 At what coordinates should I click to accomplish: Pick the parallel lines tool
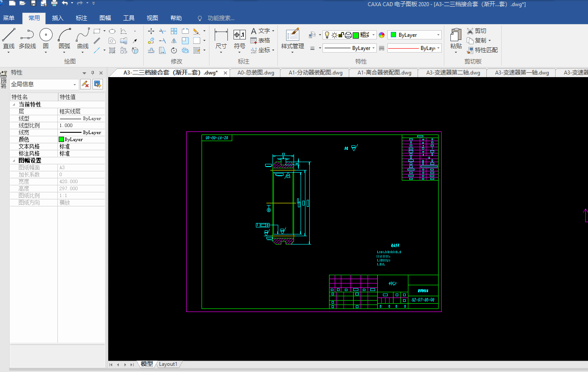97,41
